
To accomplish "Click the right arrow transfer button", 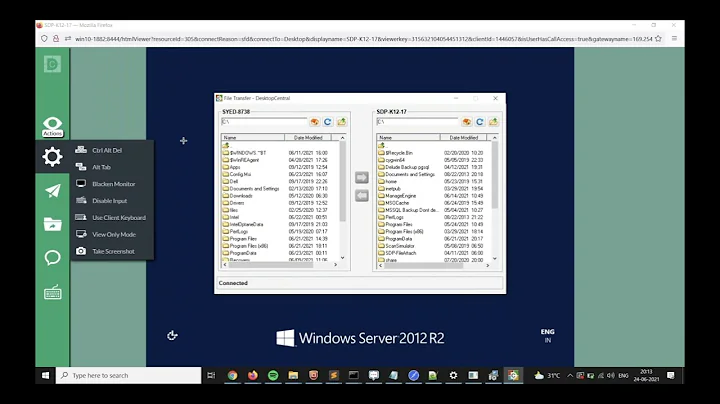I will point(362,178).
